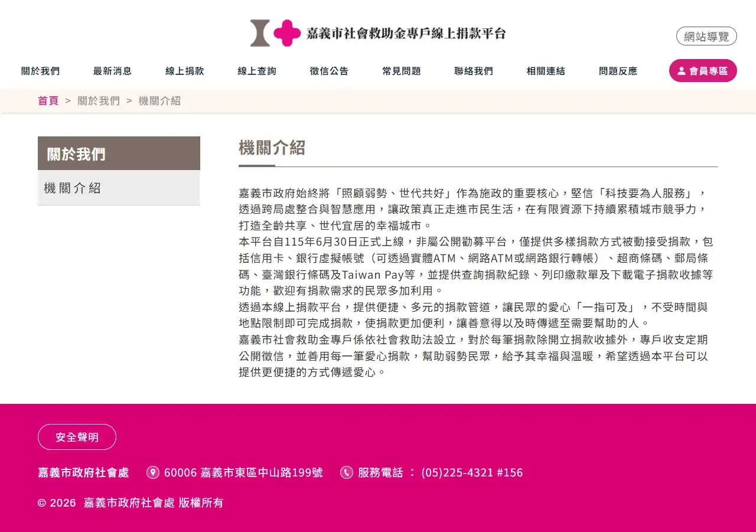Viewport: 756px width, 532px height.
Task: Open the 關於我們 menu
Action: click(41, 71)
